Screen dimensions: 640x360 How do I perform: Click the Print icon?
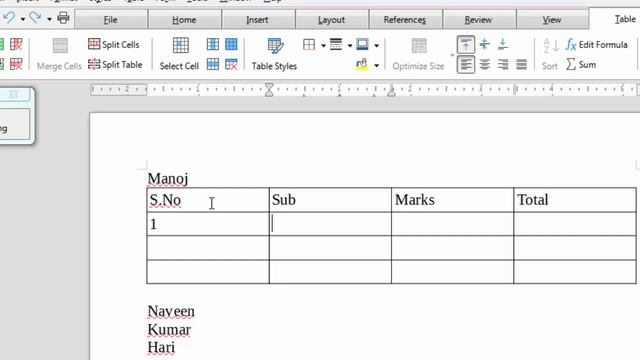(x=63, y=18)
